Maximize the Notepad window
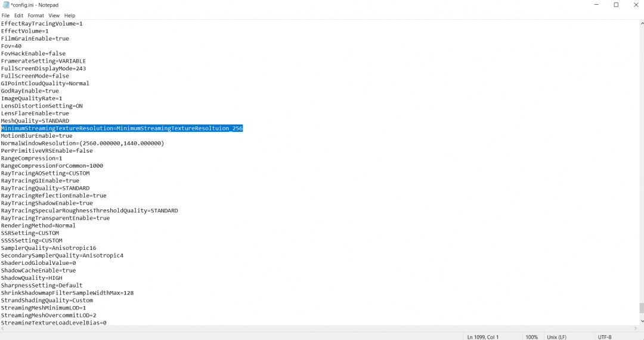 pos(616,5)
